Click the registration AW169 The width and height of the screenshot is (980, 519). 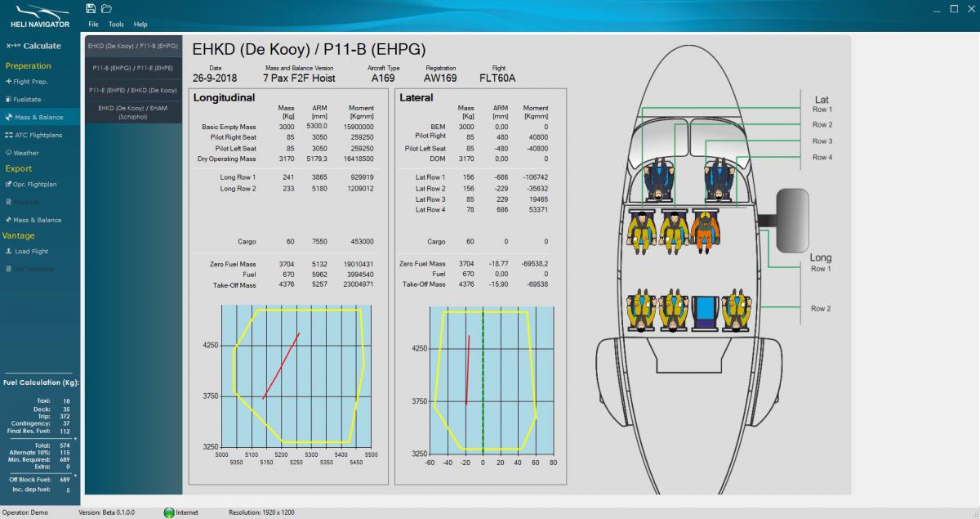click(x=440, y=78)
